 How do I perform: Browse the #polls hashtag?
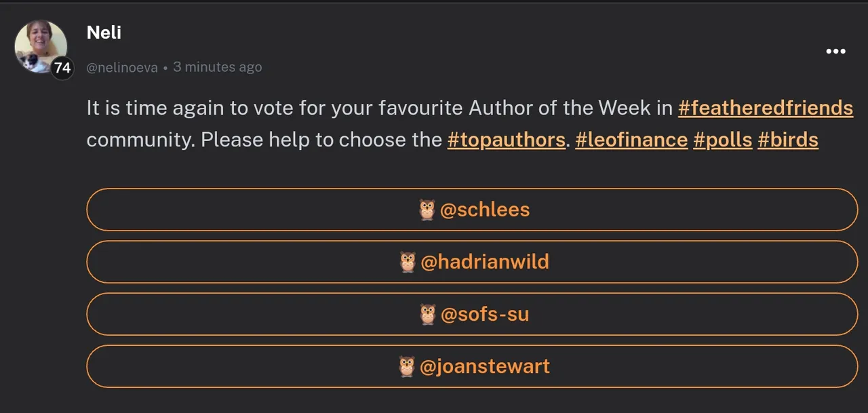[x=722, y=140]
